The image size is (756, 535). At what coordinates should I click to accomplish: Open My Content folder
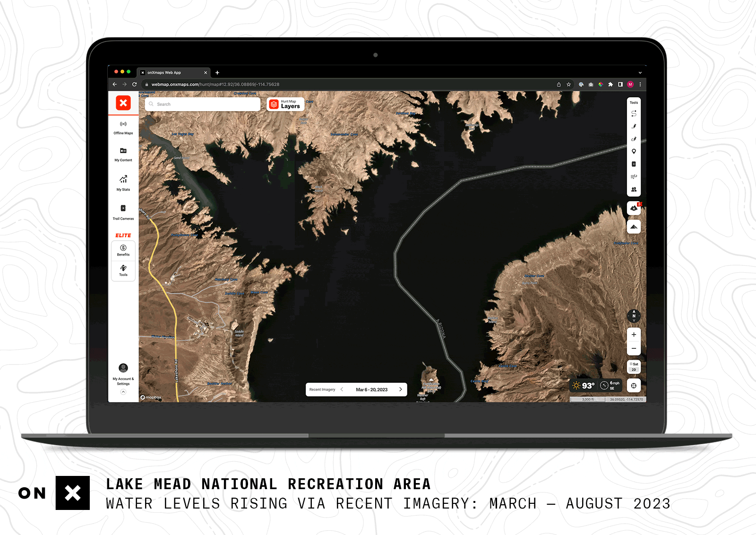click(123, 155)
